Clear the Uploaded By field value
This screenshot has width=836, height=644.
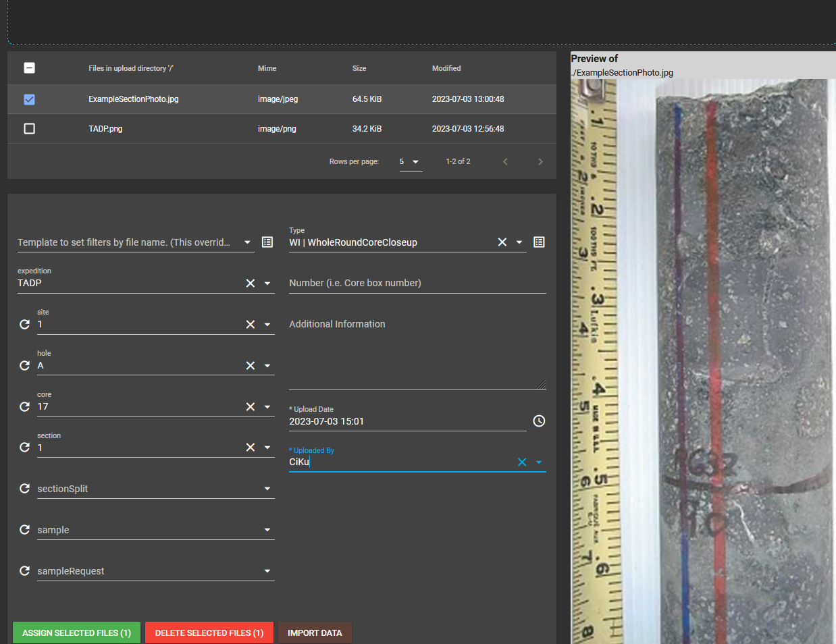pyautogui.click(x=522, y=462)
